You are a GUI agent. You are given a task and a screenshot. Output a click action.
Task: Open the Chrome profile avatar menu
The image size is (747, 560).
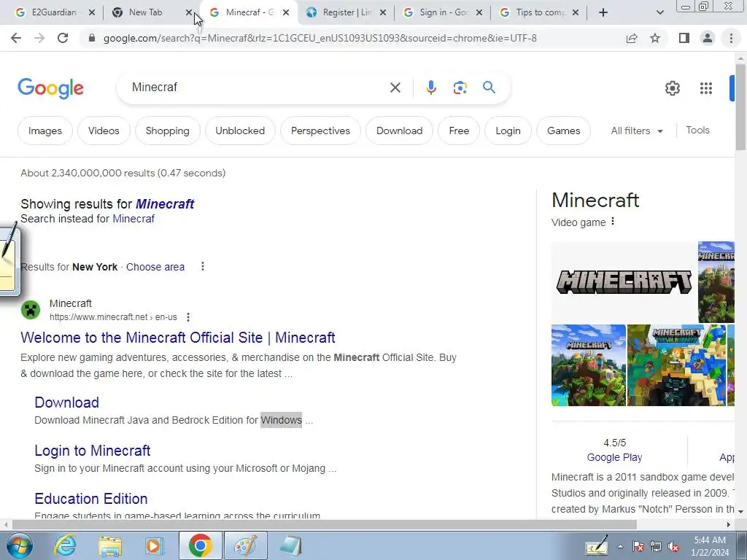708,38
